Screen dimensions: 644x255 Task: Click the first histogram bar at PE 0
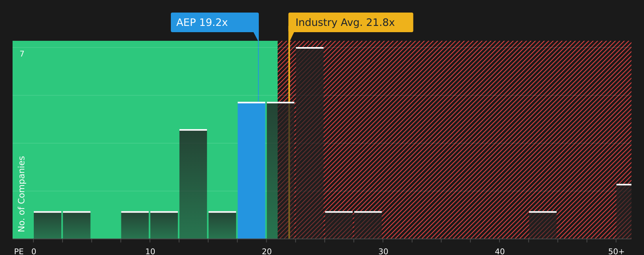(x=48, y=225)
